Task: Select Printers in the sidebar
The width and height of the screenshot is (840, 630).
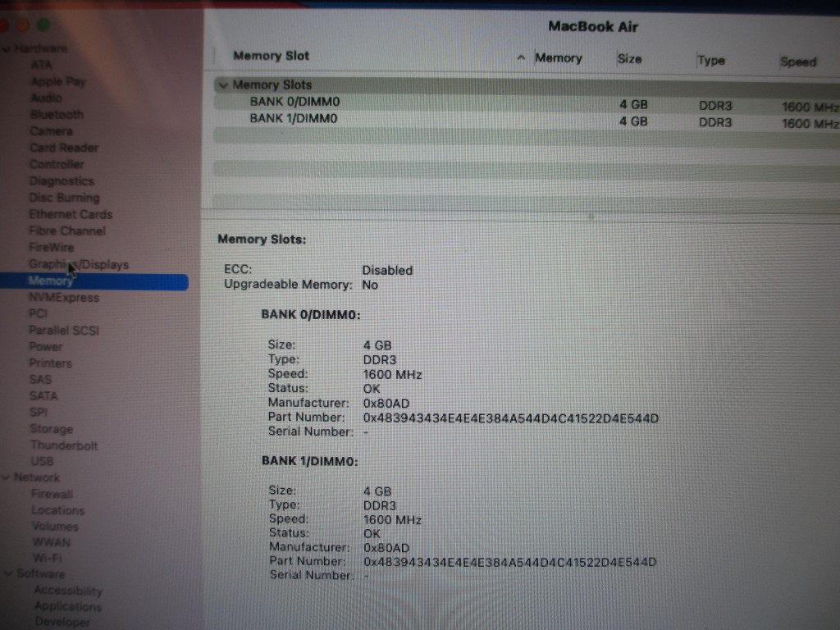Action: (x=50, y=363)
